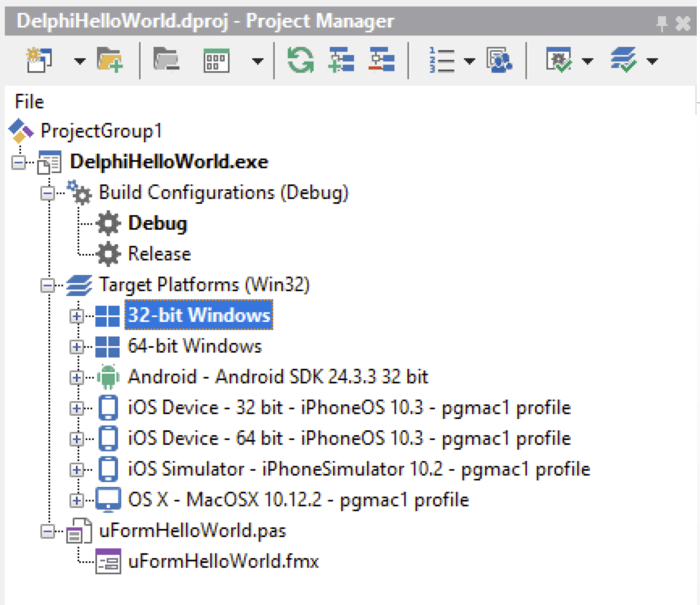This screenshot has height=605, width=700.
Task: Click the green Sync refresh icon
Action: tap(301, 60)
